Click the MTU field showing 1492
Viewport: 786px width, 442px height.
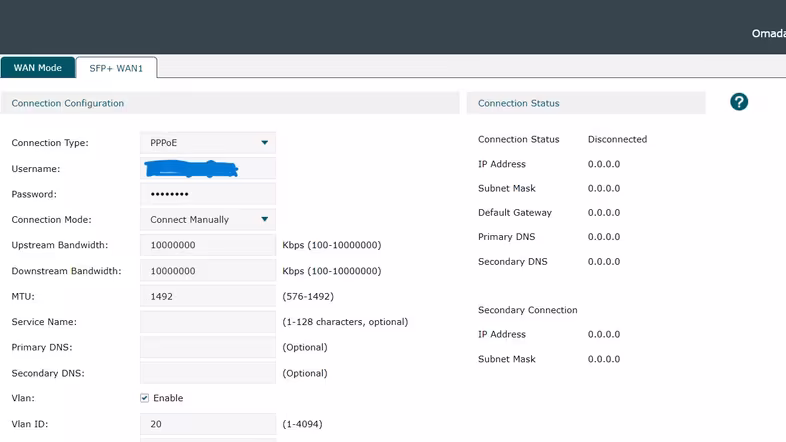208,296
